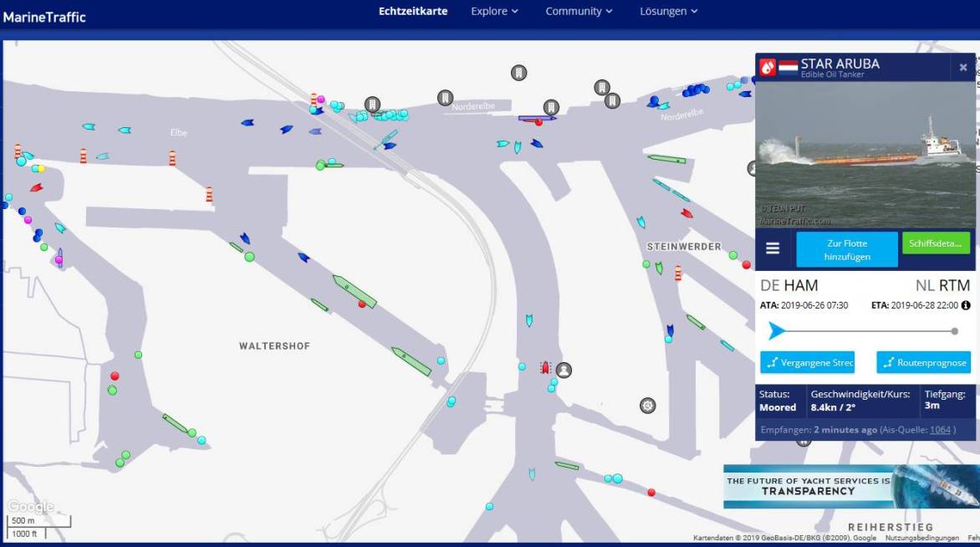The image size is (980, 547).
Task: Open the hamburger menu in the vessel panel
Action: pyautogui.click(x=773, y=248)
